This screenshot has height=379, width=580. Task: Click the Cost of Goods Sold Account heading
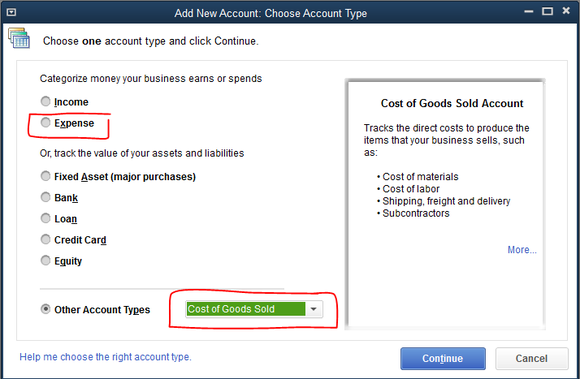(x=452, y=104)
